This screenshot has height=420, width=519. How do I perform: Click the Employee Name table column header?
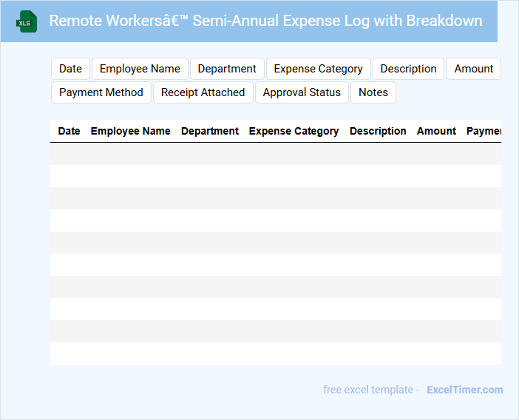[x=130, y=131]
